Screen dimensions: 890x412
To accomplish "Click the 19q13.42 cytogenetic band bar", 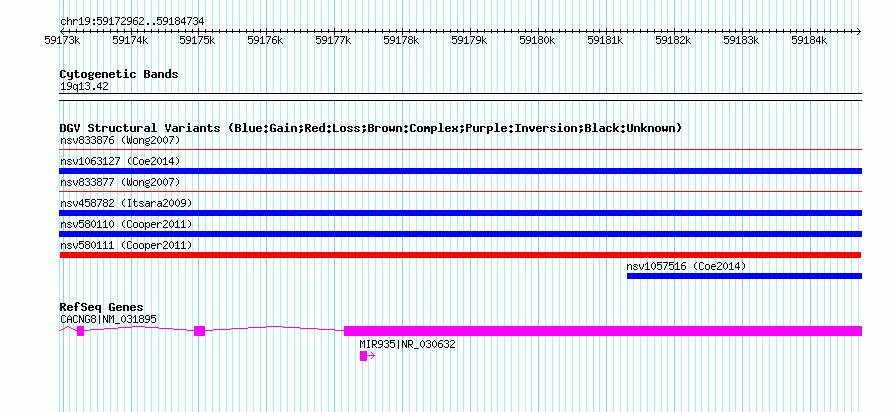I will click(x=460, y=97).
